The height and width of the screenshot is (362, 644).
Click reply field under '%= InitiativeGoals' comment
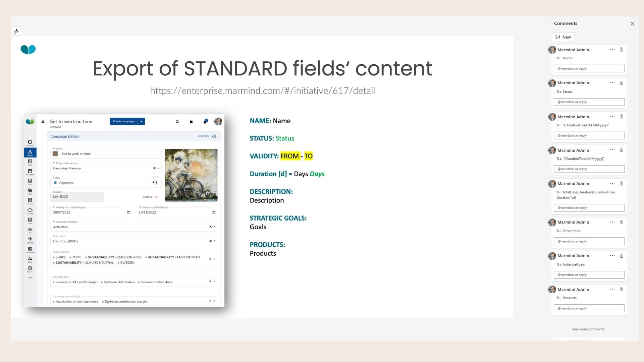click(x=589, y=275)
